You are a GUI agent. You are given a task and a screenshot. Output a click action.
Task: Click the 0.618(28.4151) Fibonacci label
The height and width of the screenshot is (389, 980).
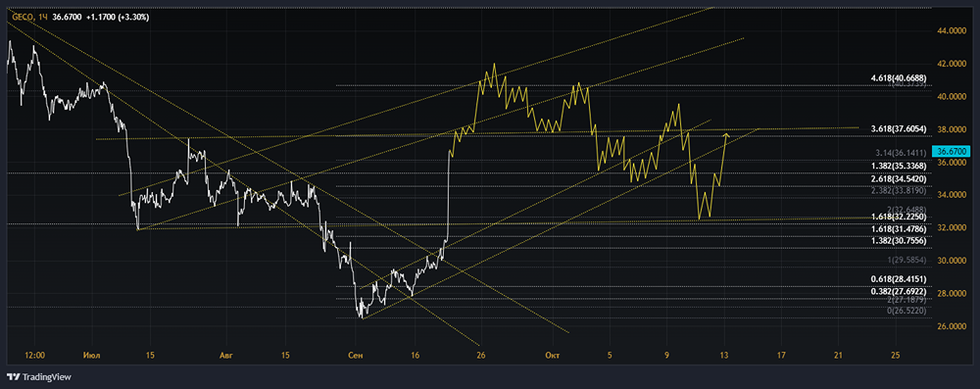pyautogui.click(x=898, y=279)
